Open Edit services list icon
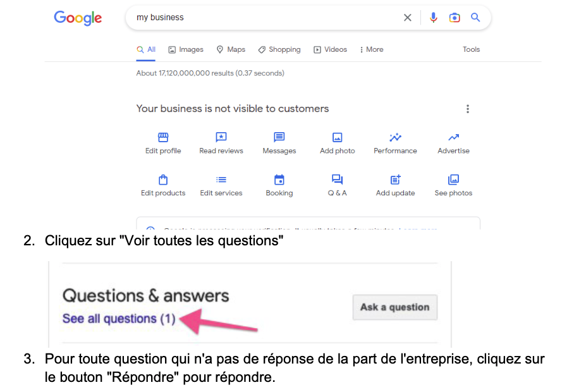The image size is (574, 392). [x=221, y=180]
